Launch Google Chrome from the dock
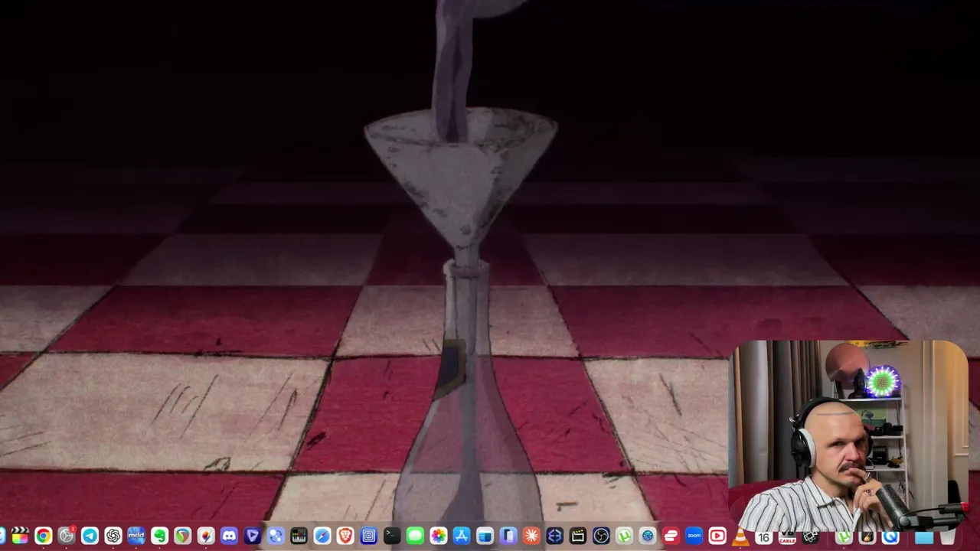The image size is (980, 551). click(x=43, y=536)
